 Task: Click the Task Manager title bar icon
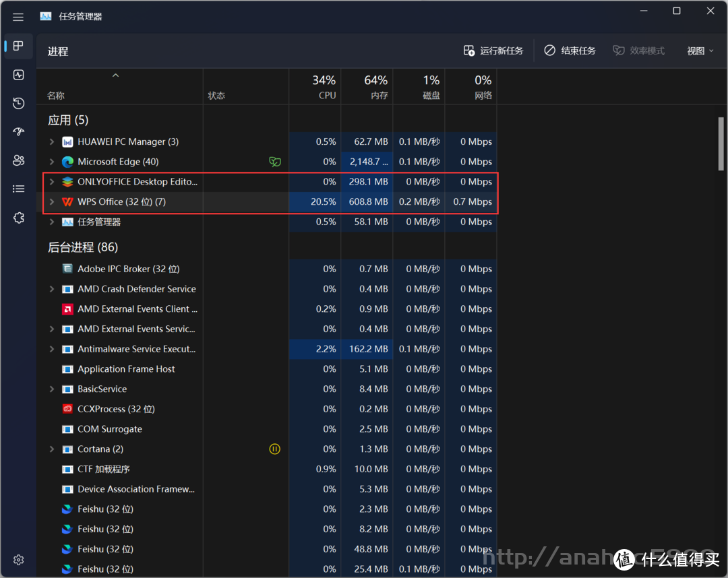pyautogui.click(x=46, y=17)
